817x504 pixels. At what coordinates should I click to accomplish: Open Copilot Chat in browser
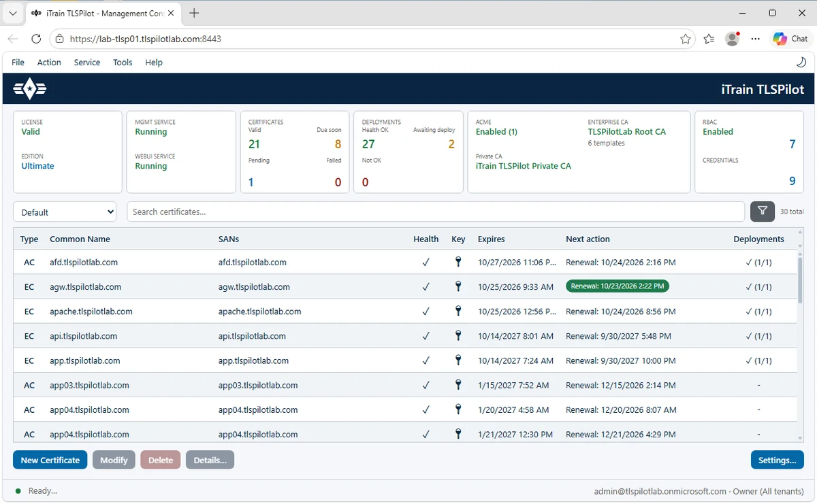[790, 39]
